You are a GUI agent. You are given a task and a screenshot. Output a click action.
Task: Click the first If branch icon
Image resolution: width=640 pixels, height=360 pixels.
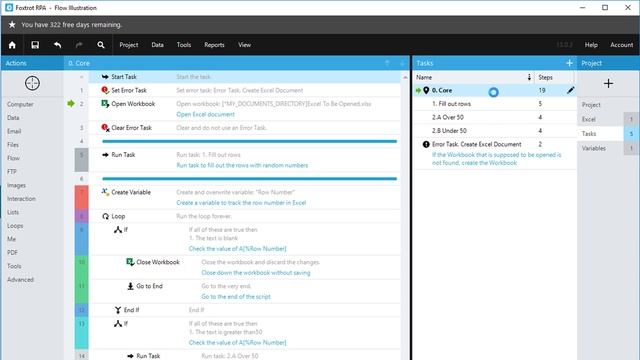118,230
